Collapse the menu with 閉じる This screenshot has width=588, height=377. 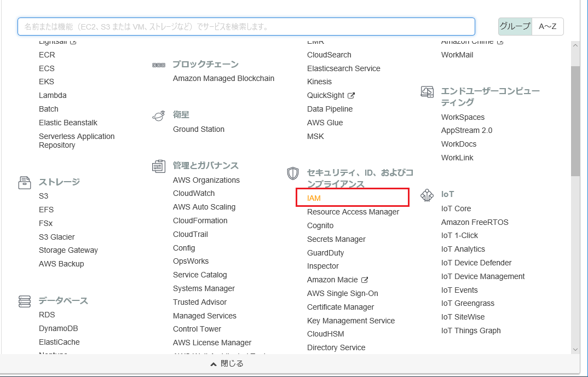(x=227, y=363)
